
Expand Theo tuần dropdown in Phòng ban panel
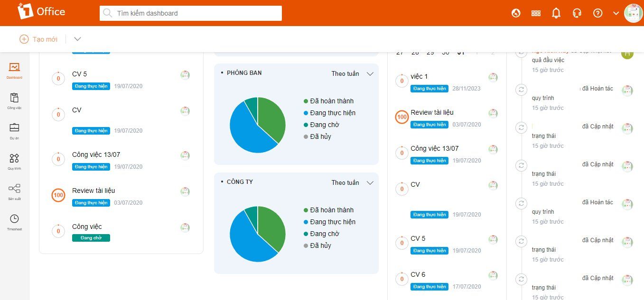click(352, 73)
